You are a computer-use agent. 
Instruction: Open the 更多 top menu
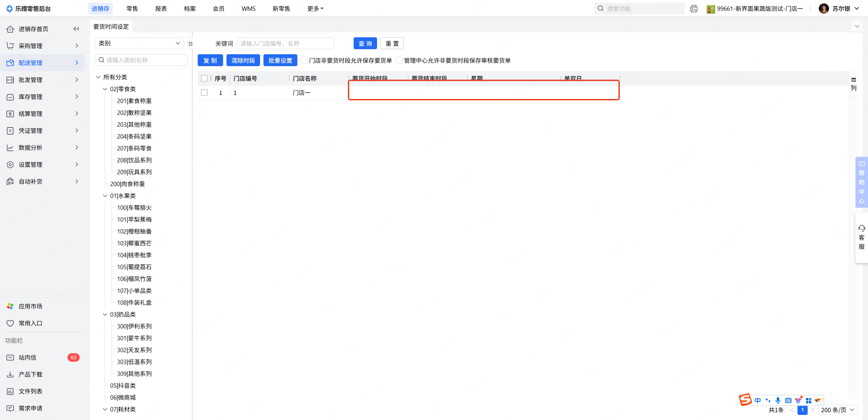315,8
